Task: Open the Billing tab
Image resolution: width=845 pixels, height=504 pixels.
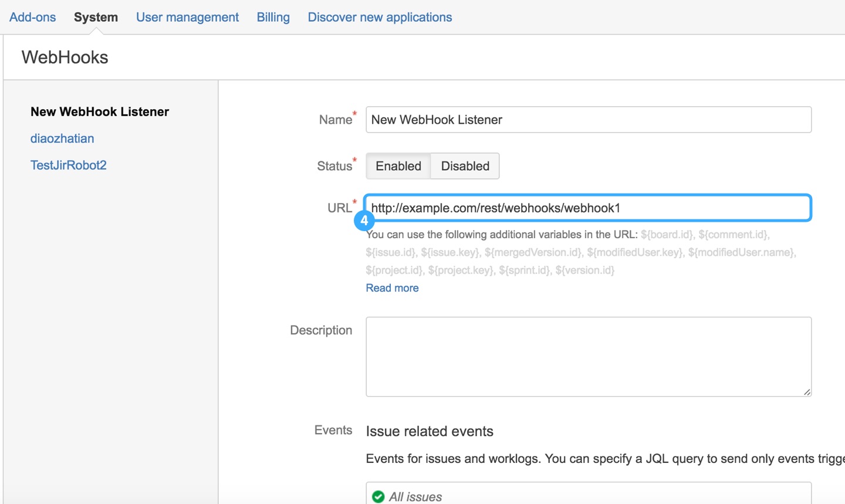Action: [273, 17]
